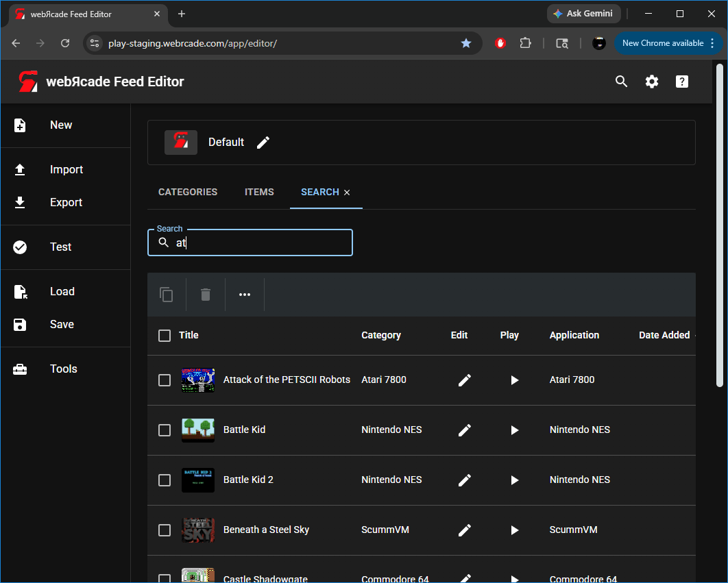This screenshot has height=583, width=728.
Task: Open the Tools menu in sidebar
Action: click(64, 369)
